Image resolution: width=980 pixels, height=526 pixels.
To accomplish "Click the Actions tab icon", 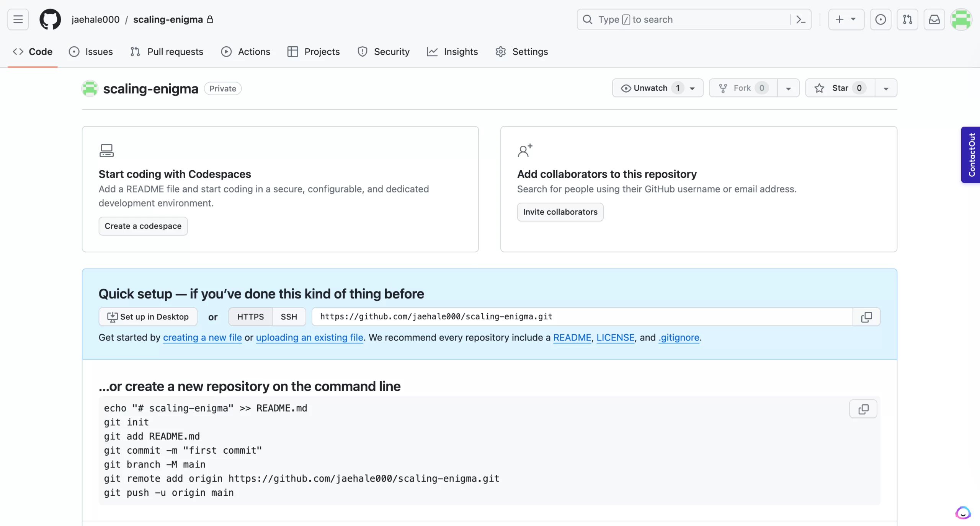I will click(226, 52).
